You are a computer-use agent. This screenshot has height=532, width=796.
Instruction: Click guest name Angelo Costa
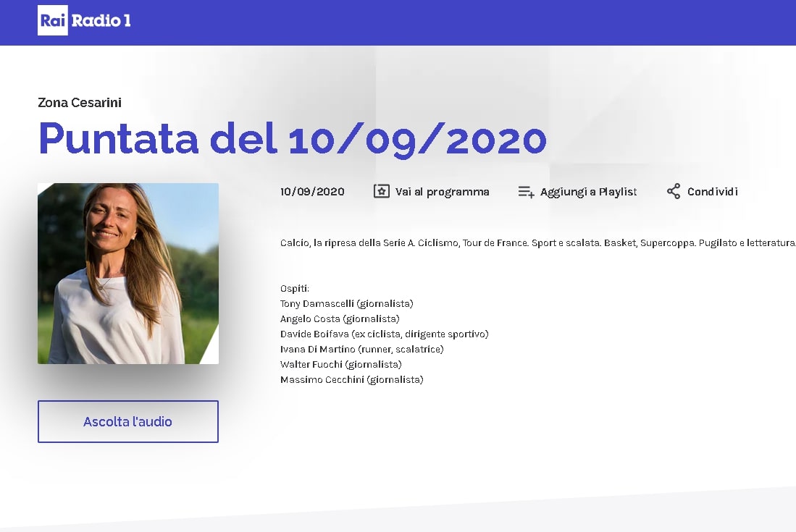click(310, 318)
